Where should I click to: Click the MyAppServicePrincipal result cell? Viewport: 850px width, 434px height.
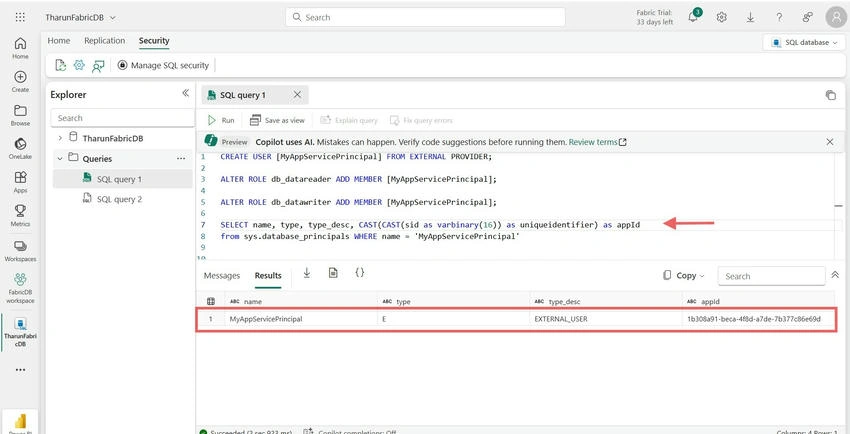[302, 319]
